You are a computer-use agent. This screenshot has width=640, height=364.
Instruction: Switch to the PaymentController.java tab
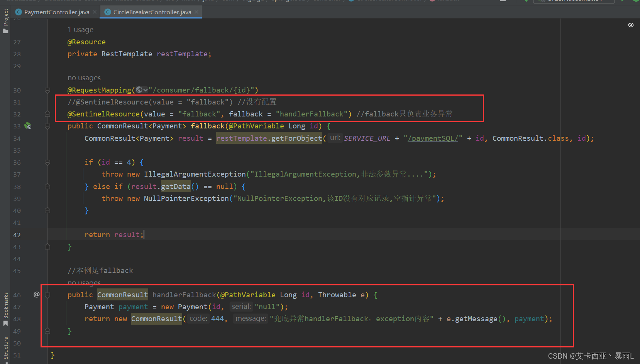tap(57, 12)
